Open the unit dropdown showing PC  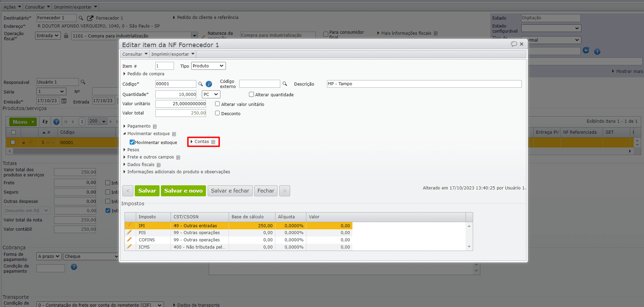[x=211, y=95]
